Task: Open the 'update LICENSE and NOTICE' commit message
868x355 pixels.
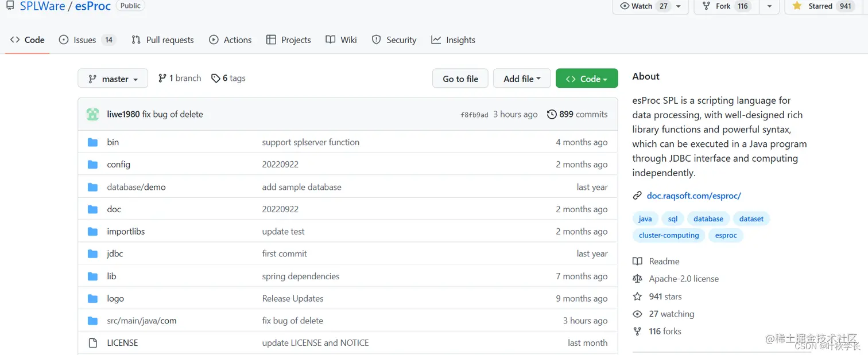Action: coord(315,343)
